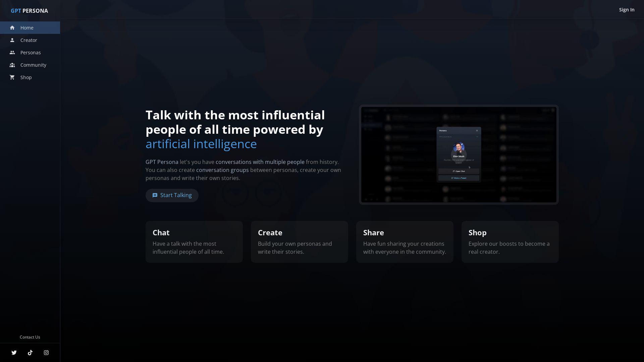Click Make a Tweet in the persona preview
This screenshot has width=644, height=362.
(x=459, y=178)
